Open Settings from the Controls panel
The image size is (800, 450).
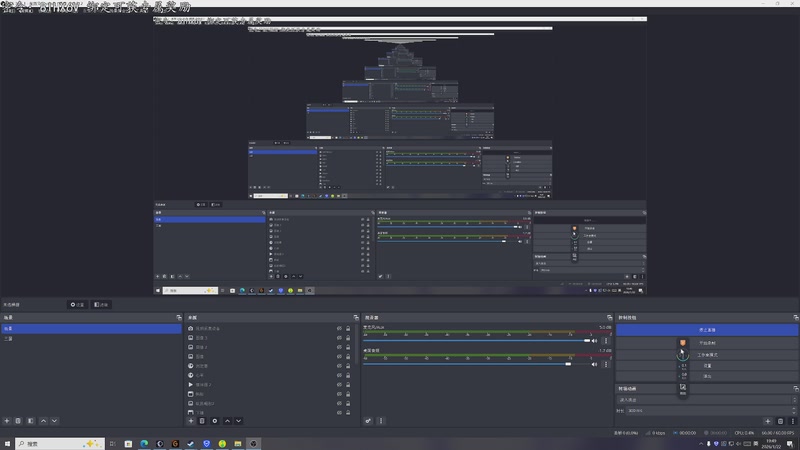707,366
